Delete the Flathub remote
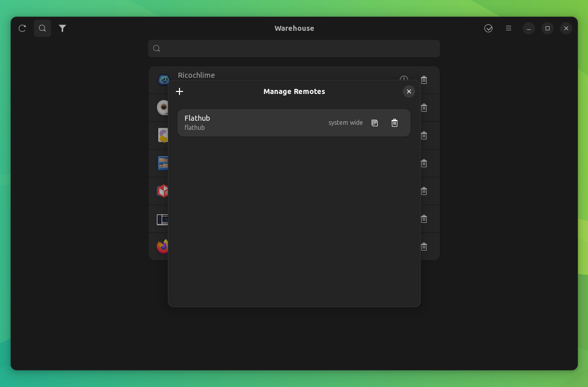Viewport: 588px width, 387px height. [394, 123]
